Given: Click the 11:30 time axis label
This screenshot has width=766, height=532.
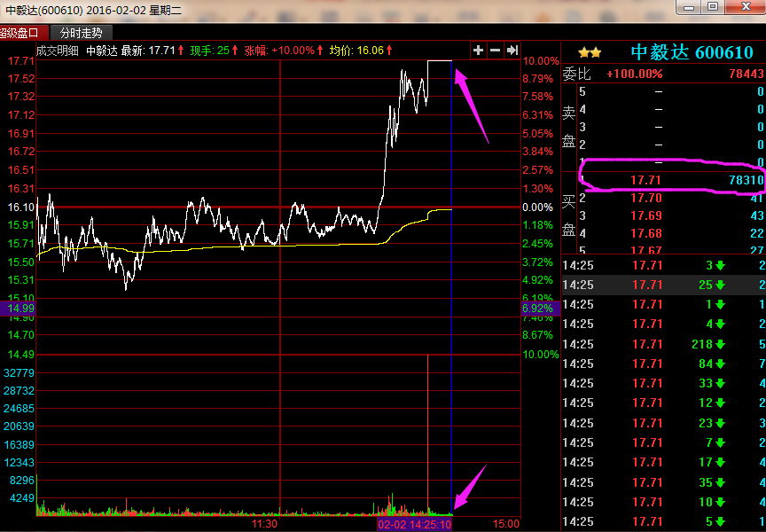Looking at the screenshot, I should (x=266, y=524).
